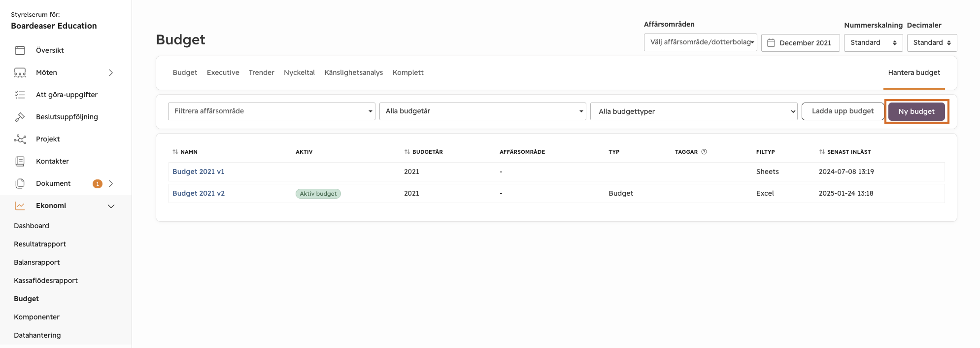Click the Dokument notification badge
Image resolution: width=980 pixels, height=348 pixels.
(x=98, y=184)
